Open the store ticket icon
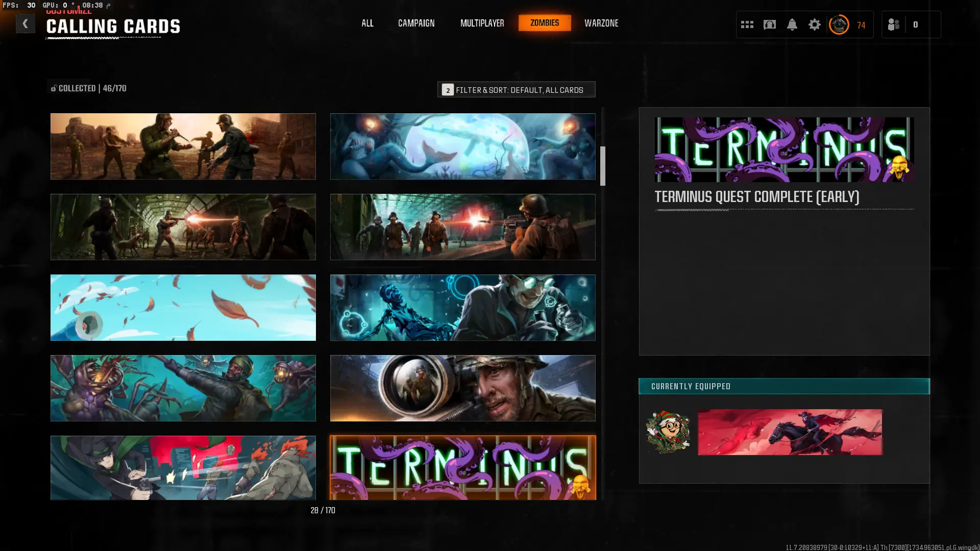Image resolution: width=980 pixels, height=551 pixels. [769, 24]
